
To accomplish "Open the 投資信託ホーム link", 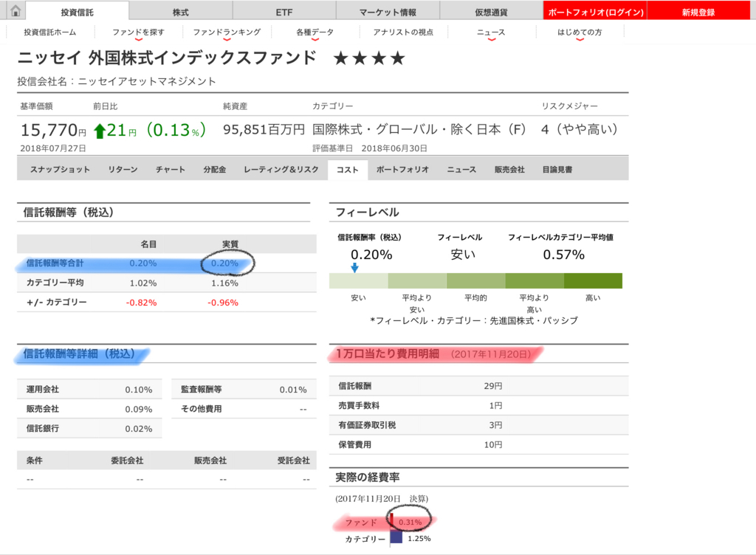I will [x=50, y=32].
